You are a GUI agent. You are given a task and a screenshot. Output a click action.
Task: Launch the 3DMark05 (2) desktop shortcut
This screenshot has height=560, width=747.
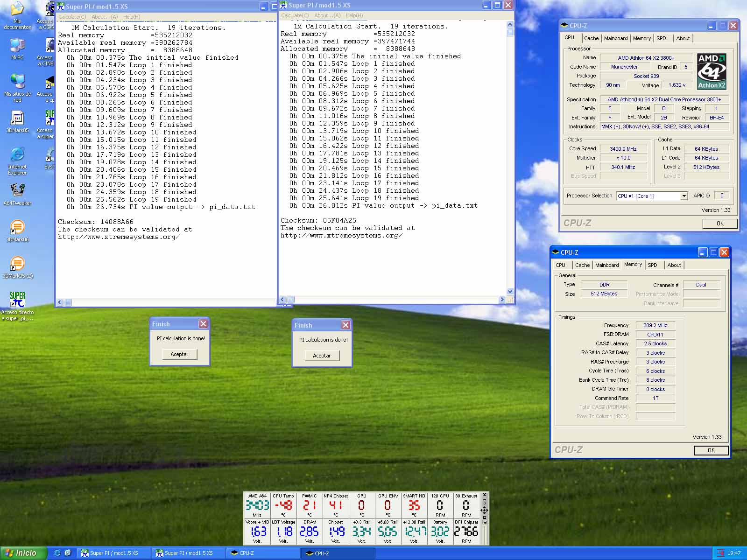(x=17, y=267)
